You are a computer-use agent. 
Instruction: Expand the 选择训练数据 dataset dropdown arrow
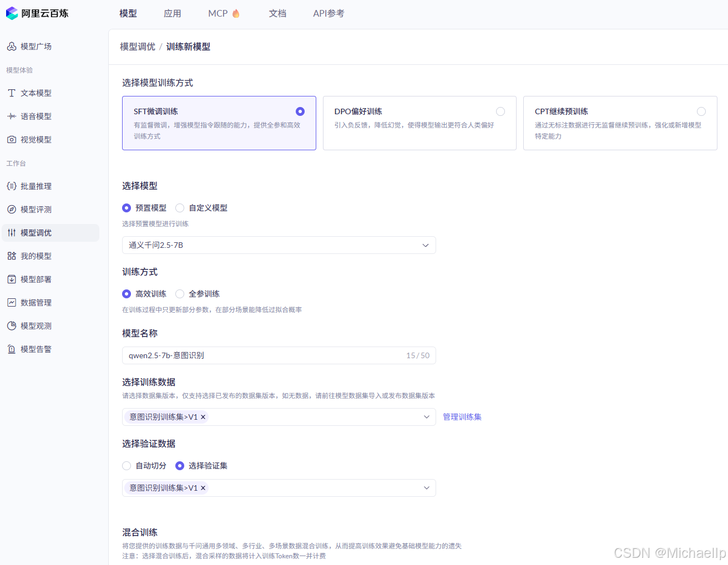(427, 417)
